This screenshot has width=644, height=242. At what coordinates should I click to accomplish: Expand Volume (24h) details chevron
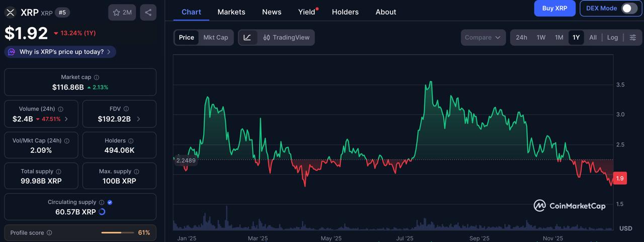(x=66, y=119)
